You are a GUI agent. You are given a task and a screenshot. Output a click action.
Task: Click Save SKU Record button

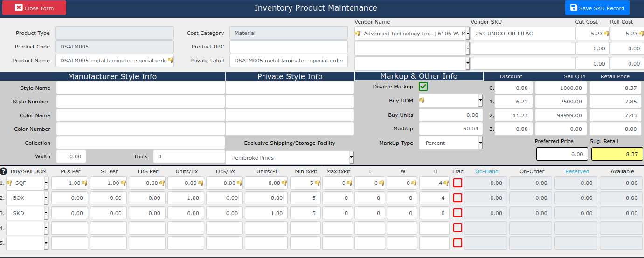pos(597,8)
